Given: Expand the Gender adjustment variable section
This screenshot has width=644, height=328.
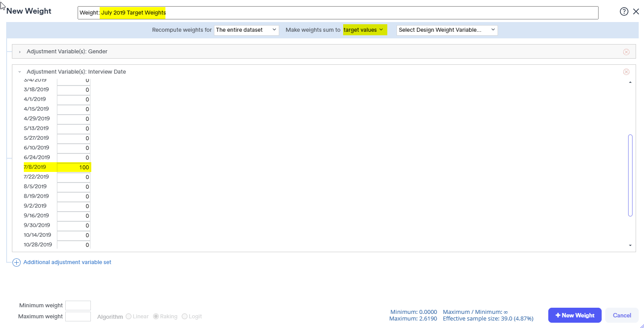Looking at the screenshot, I should coord(20,52).
